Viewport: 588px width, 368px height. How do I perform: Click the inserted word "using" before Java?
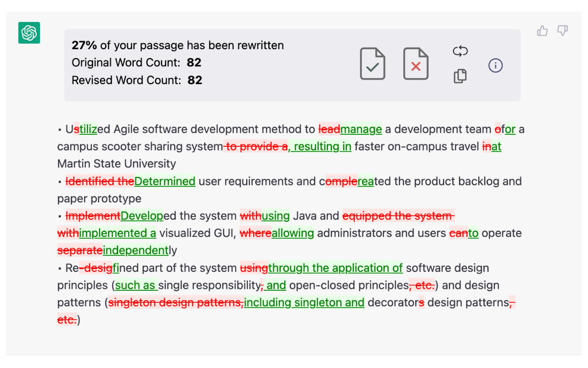pos(276,216)
